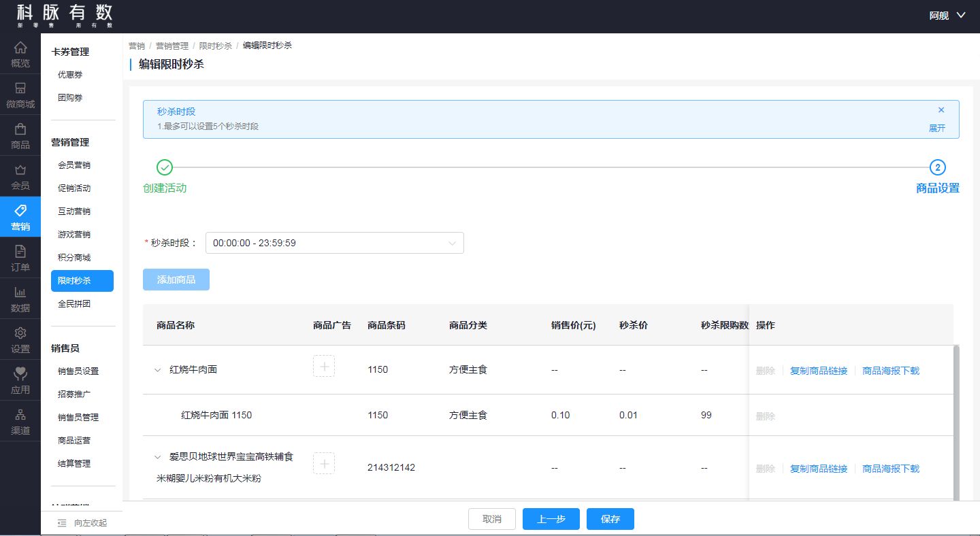
Task: Click barcode 214312142 cell
Action: click(391, 467)
